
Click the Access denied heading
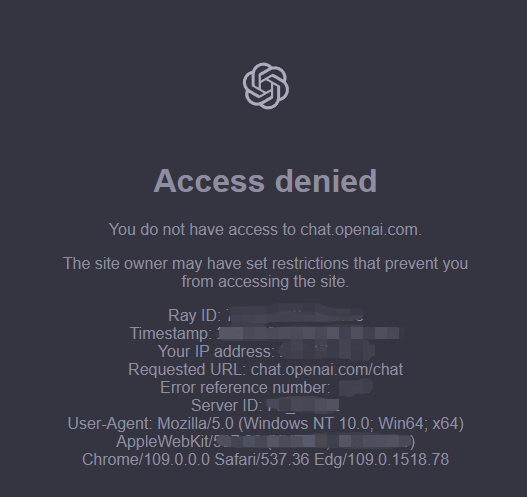tap(265, 181)
